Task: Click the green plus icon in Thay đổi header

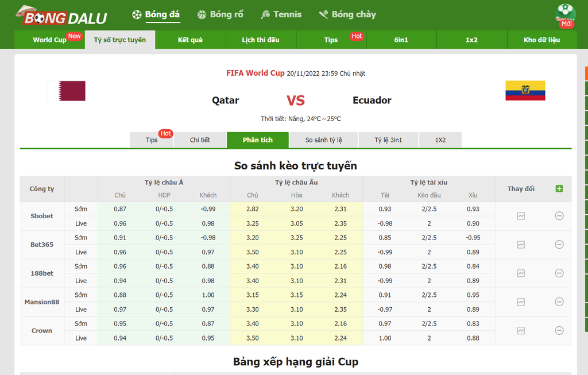Action: coord(559,188)
